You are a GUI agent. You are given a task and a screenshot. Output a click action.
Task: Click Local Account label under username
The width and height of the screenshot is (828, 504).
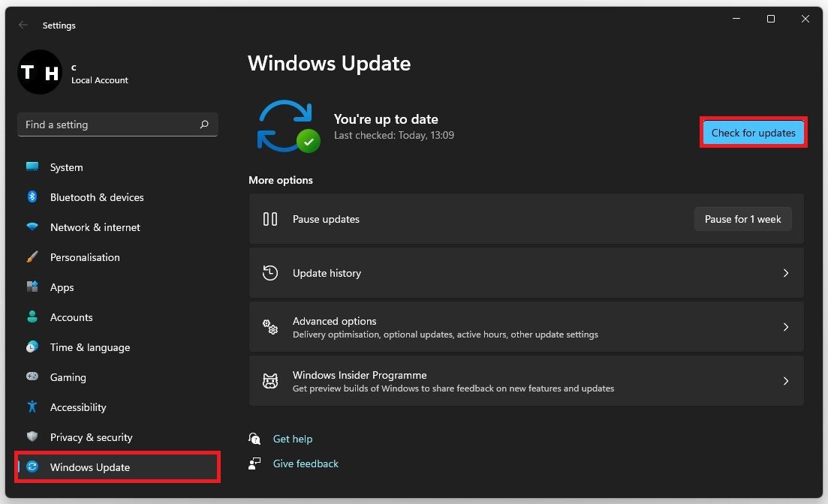click(100, 80)
